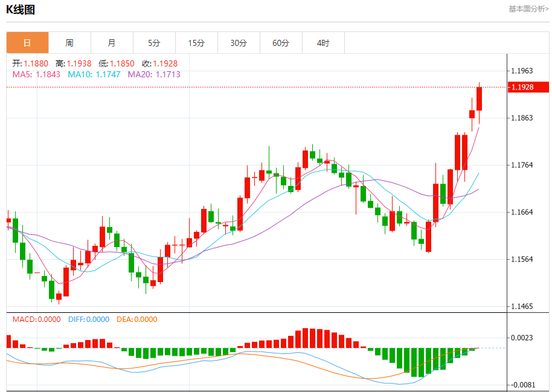The width and height of the screenshot is (552, 392).
Task: Choose the 60分 timeframe tab
Action: 281,43
